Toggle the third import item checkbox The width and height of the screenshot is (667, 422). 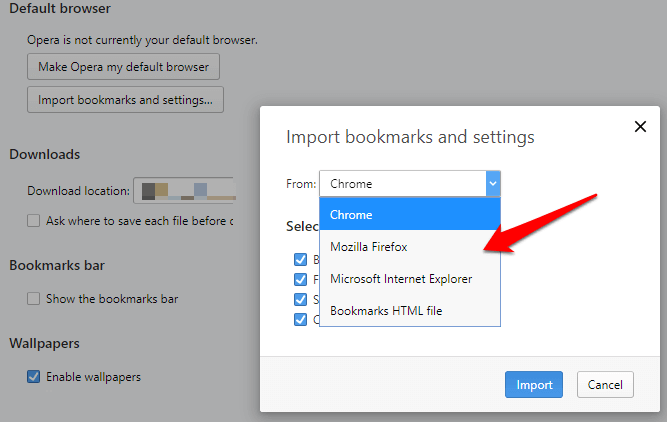(x=300, y=299)
